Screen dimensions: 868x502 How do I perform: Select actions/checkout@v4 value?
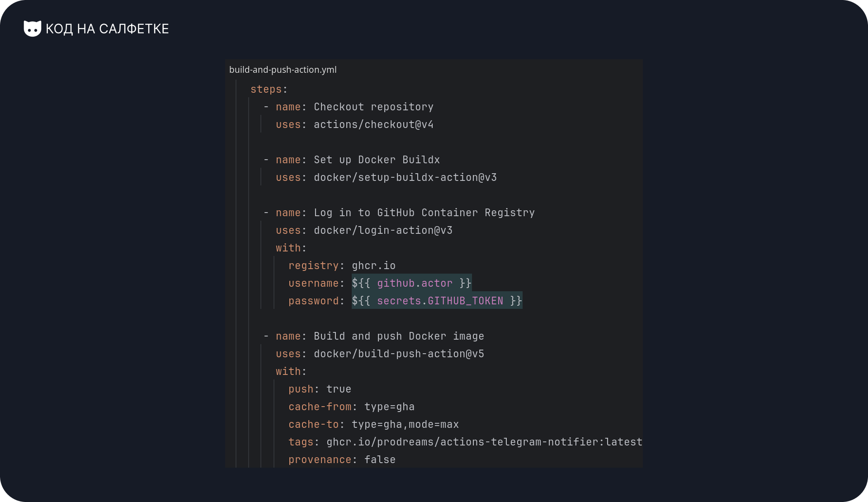pyautogui.click(x=374, y=124)
